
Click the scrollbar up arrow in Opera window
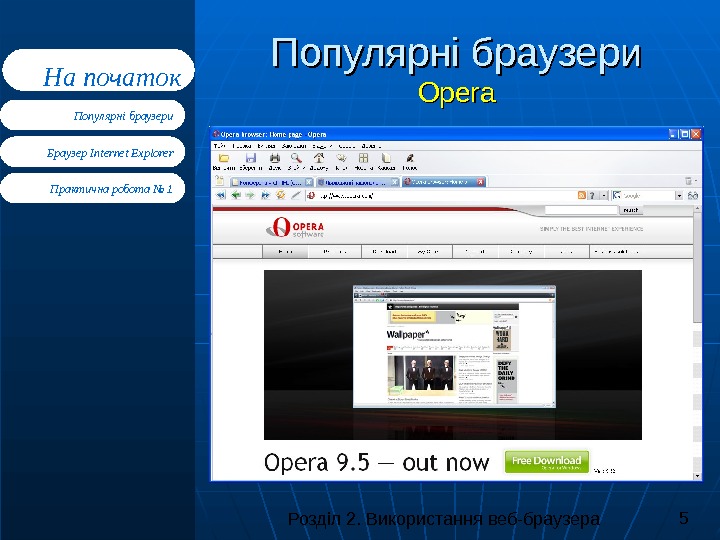pyautogui.click(x=698, y=208)
